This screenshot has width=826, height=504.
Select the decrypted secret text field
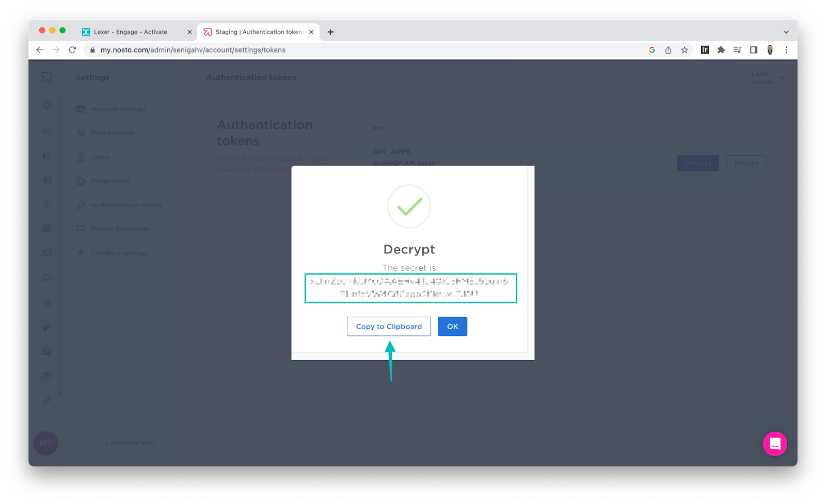(411, 288)
